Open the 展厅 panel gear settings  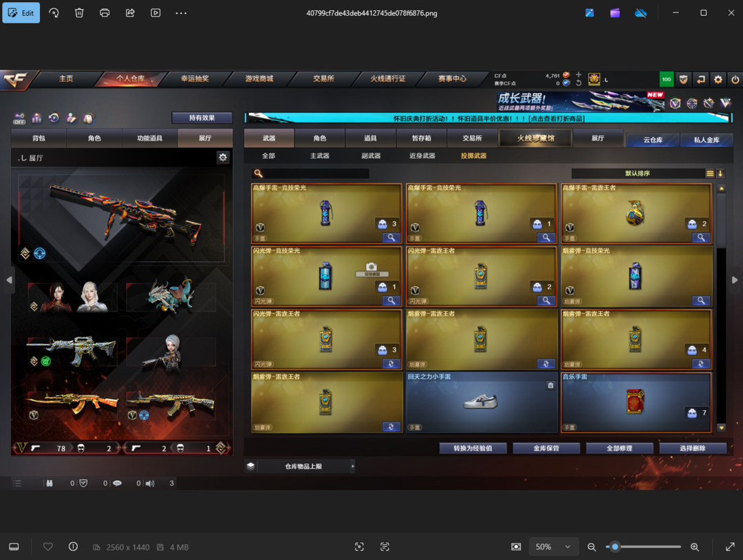click(223, 158)
